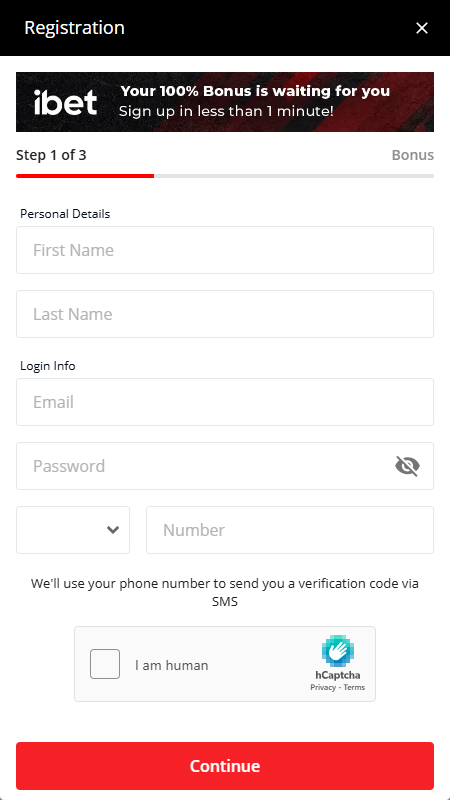450x800 pixels.
Task: Click the hCaptcha brand text
Action: click(338, 675)
